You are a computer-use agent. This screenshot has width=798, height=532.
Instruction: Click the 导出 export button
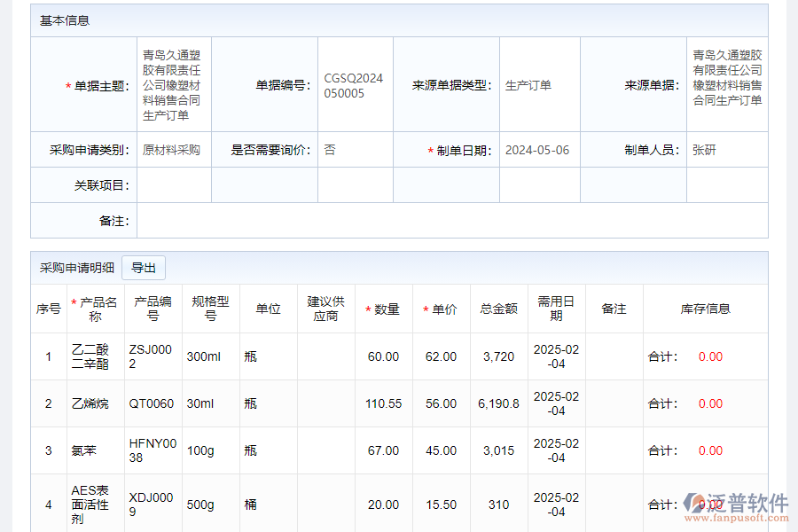click(143, 268)
